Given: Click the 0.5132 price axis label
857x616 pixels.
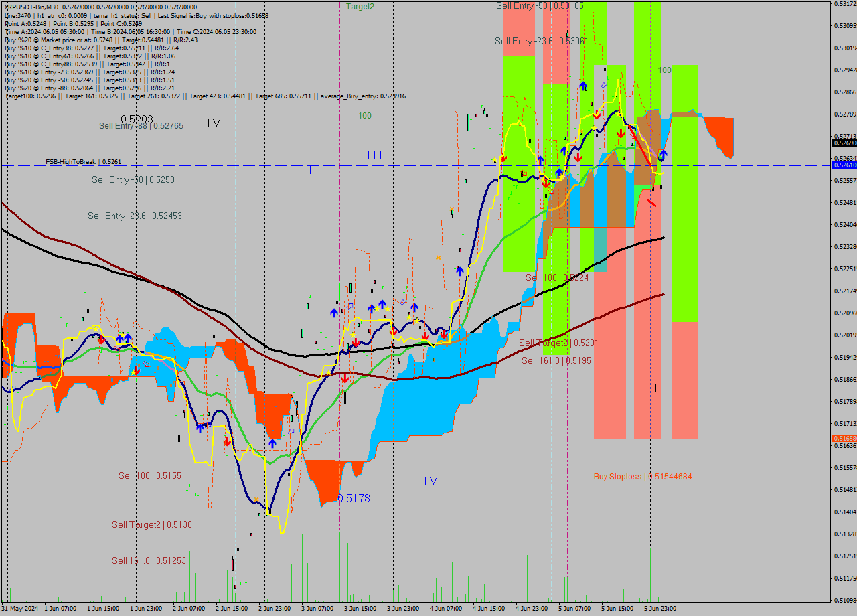Looking at the screenshot, I should 846,534.
